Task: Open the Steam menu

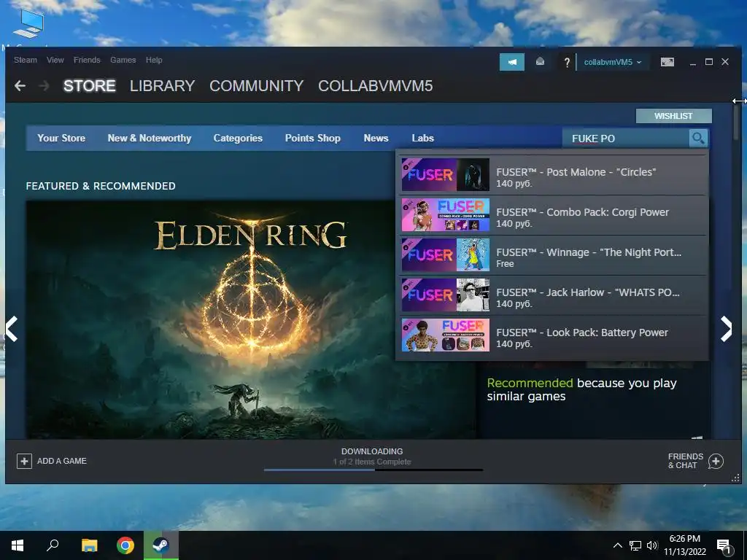Action: click(x=26, y=60)
